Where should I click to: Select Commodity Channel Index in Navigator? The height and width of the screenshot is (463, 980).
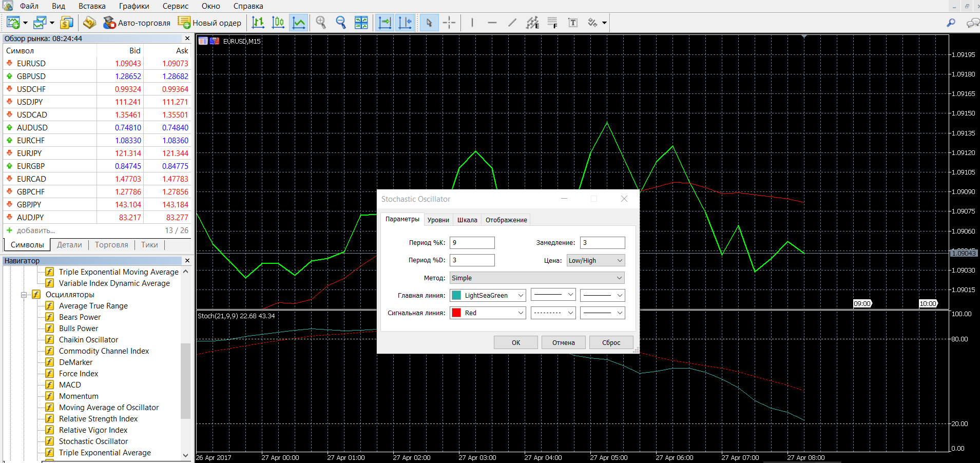(x=104, y=351)
